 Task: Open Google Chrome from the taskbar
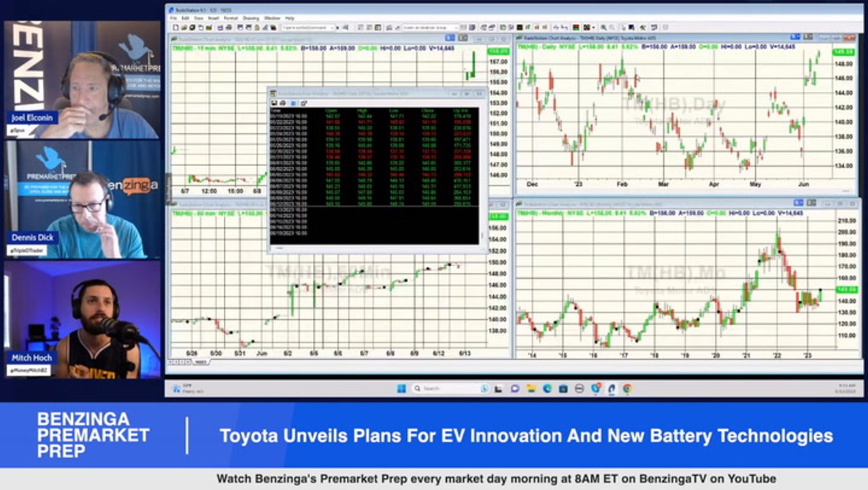(x=627, y=389)
